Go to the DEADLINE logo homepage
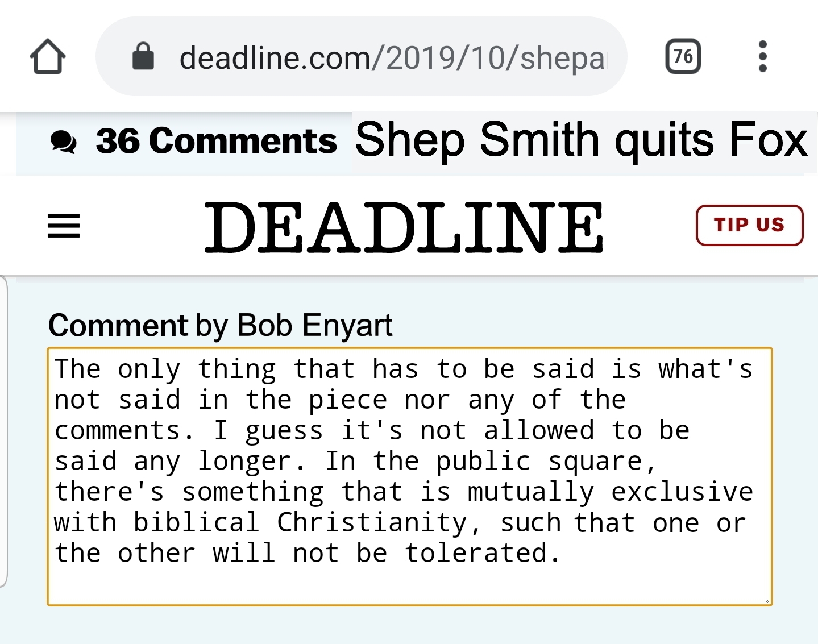This screenshot has width=818, height=644. pos(404,227)
